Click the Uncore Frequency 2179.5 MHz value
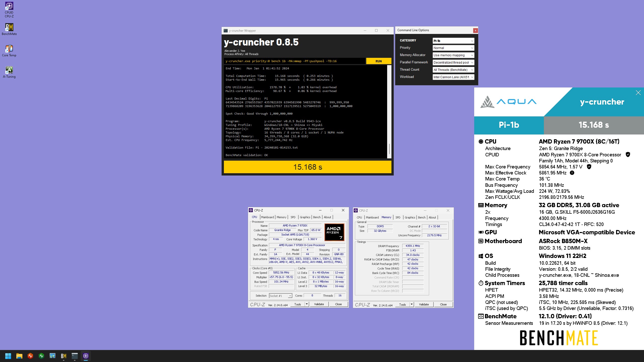The width and height of the screenshot is (644, 362). [434, 235]
